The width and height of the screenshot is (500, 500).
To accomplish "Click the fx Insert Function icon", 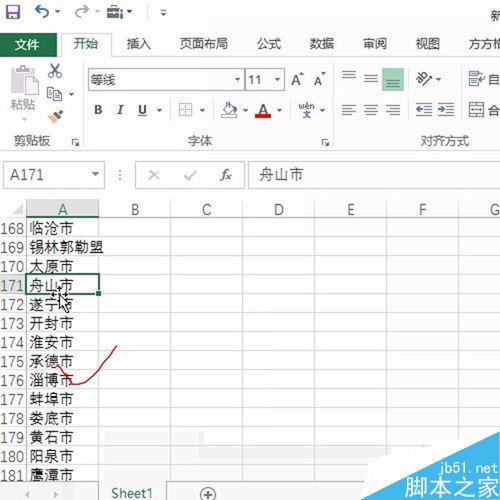I will pos(226,175).
